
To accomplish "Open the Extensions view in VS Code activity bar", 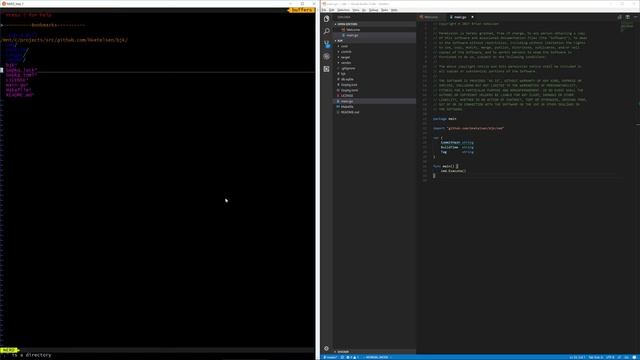I will click(327, 69).
